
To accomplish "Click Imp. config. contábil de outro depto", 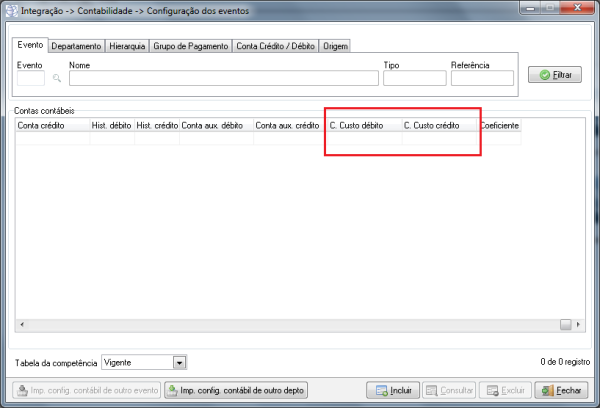I will (x=236, y=390).
